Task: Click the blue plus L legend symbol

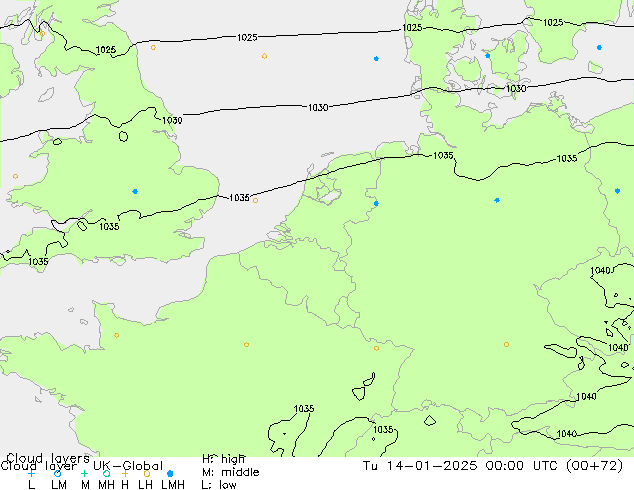Action: pos(31,473)
